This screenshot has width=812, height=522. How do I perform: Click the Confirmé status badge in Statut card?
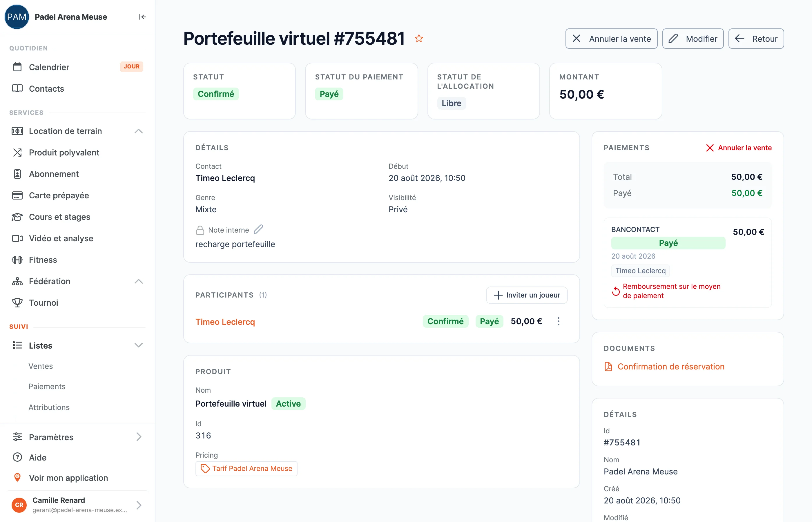click(216, 94)
